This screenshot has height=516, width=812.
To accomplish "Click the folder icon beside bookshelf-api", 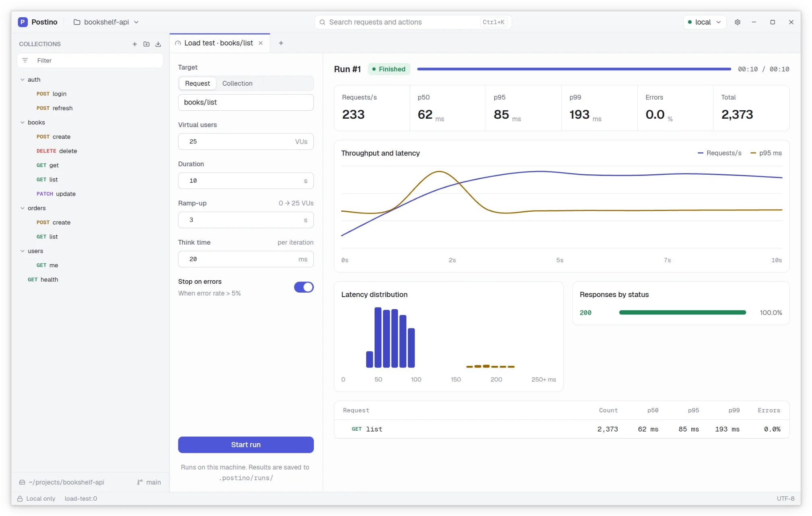I will coord(77,22).
